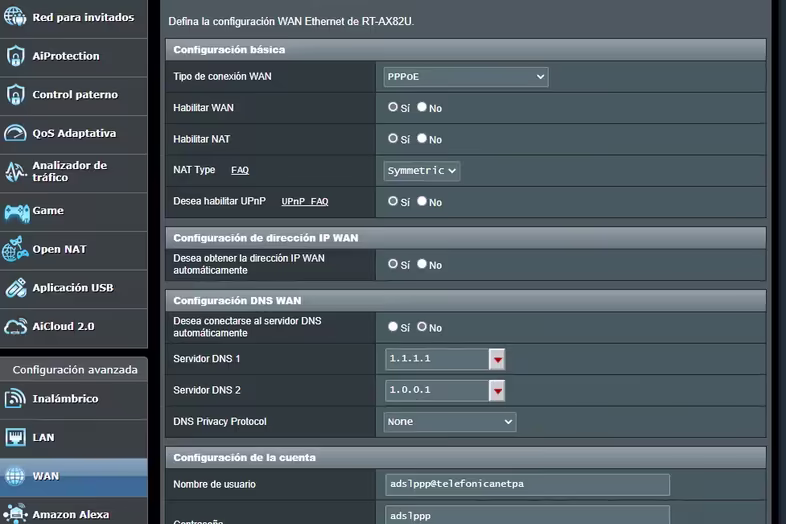Click the Open NAT globe icon
This screenshot has width=786, height=524.
click(x=15, y=249)
